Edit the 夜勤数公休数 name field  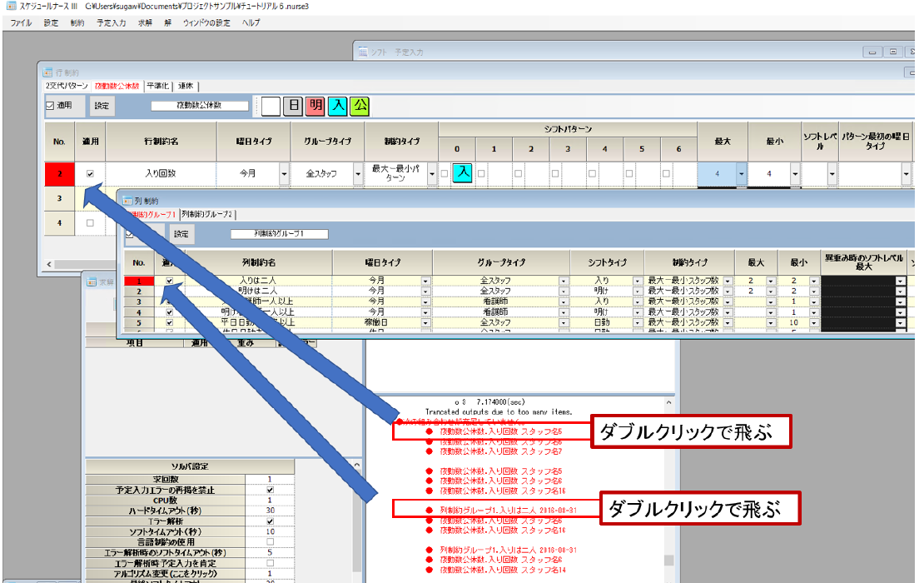[x=199, y=106]
